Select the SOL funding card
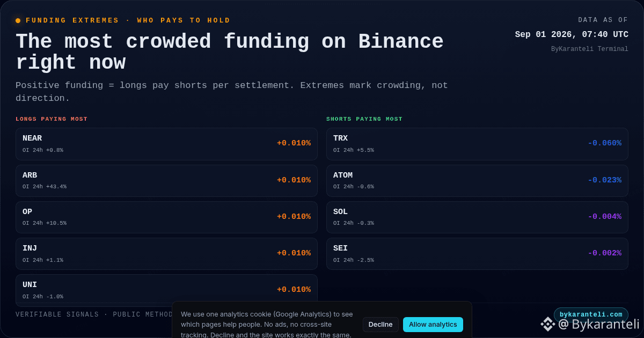Screen dimensions: 644x338 tap(477, 217)
